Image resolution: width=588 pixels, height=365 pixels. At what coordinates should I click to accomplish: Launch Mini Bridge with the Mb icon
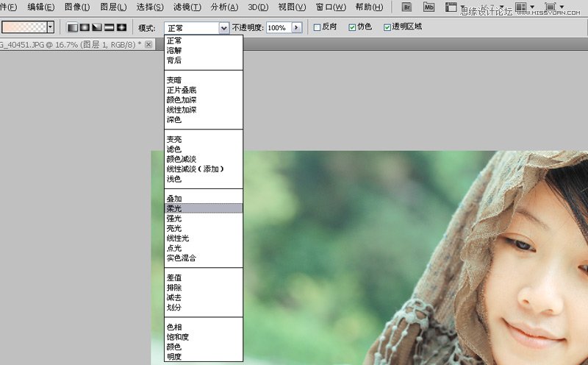(429, 7)
